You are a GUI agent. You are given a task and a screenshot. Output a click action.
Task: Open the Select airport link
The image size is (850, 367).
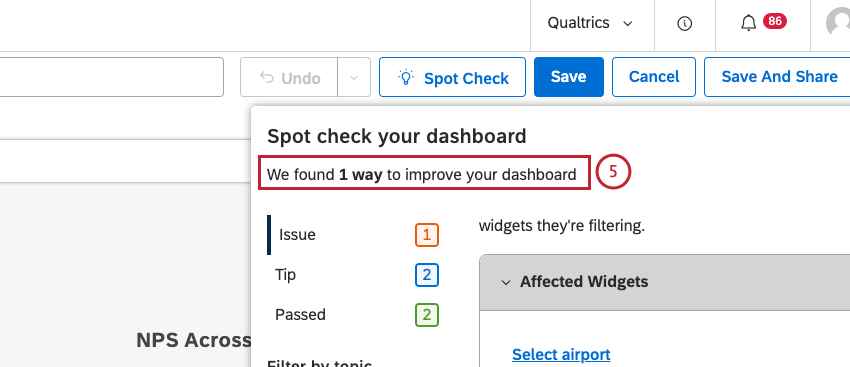pyautogui.click(x=561, y=355)
